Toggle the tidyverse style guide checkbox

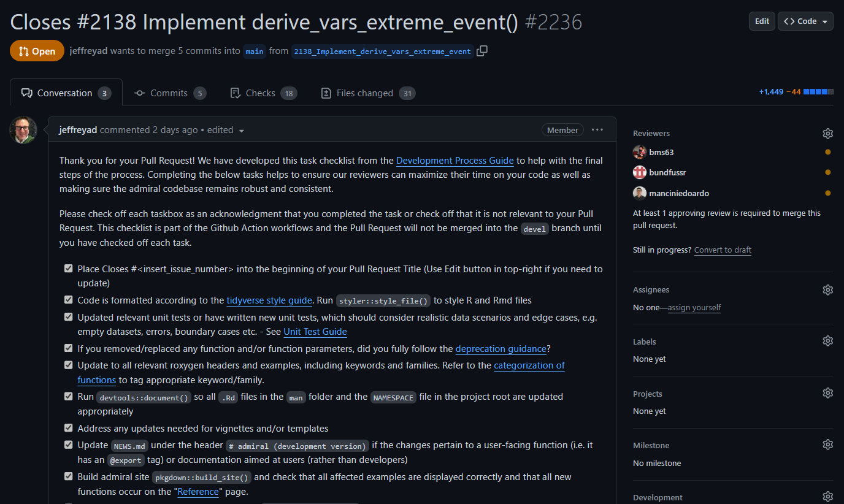click(x=69, y=300)
